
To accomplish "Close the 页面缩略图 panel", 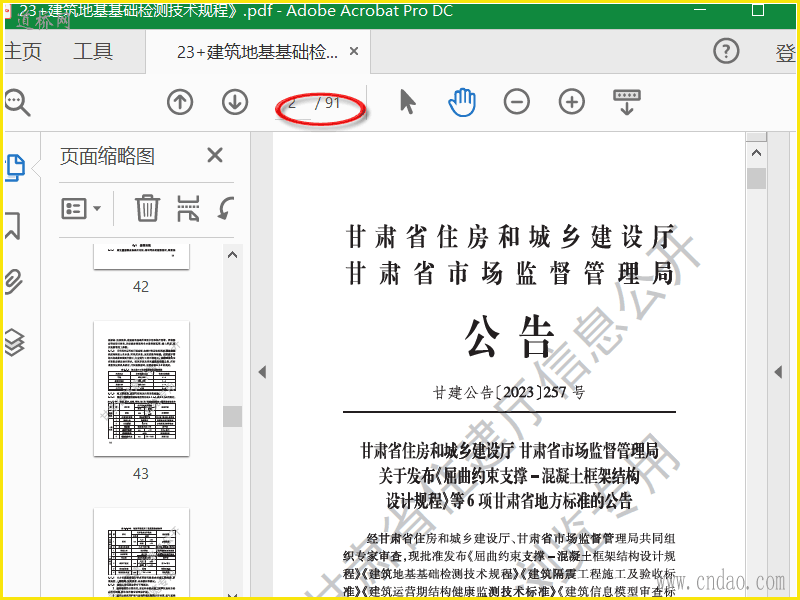I will (215, 155).
